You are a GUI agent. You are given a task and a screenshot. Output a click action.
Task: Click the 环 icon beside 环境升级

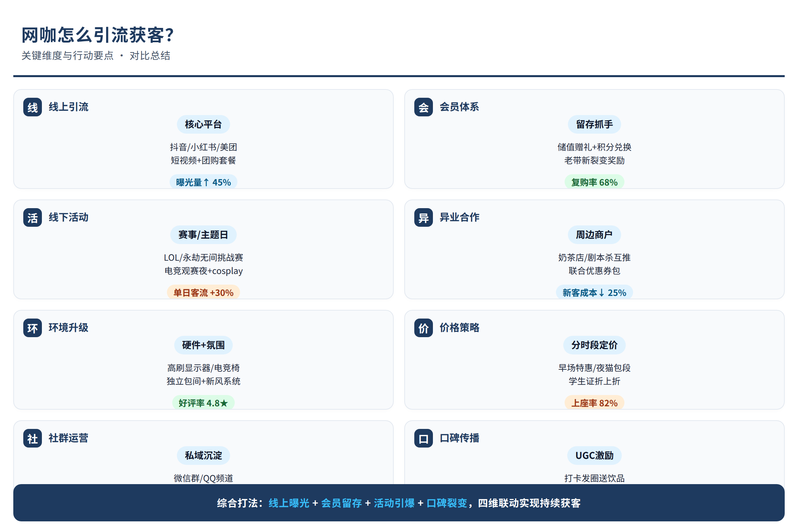click(33, 328)
